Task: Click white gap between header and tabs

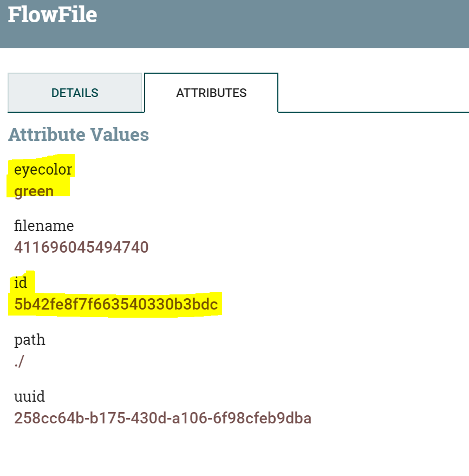Action: (233, 60)
